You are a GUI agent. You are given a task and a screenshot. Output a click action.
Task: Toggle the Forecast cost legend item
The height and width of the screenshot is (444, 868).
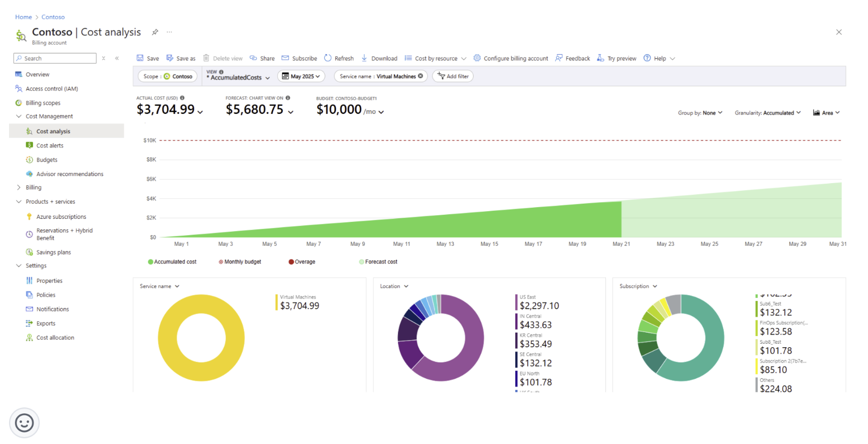tap(378, 262)
